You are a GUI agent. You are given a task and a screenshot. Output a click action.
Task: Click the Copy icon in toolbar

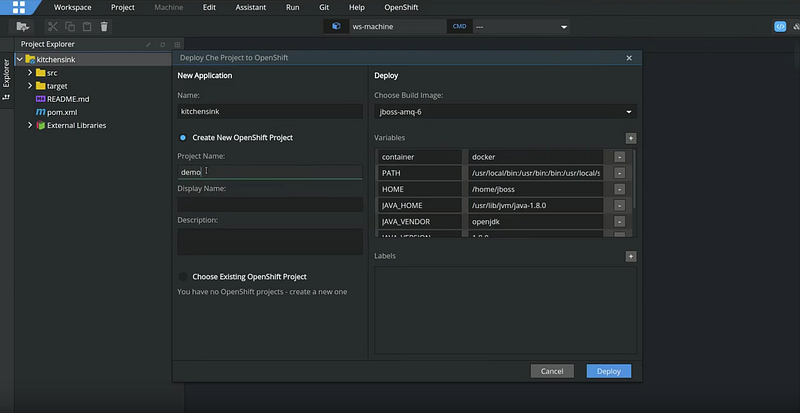[x=70, y=27]
